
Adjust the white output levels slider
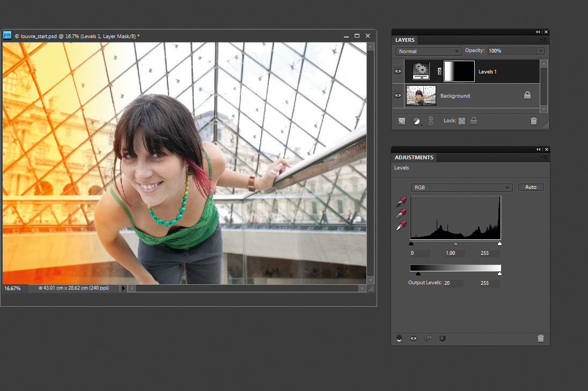point(499,274)
